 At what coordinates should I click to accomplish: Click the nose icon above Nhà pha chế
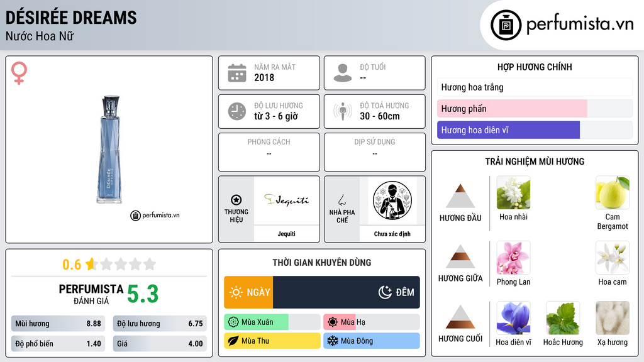[341, 200]
